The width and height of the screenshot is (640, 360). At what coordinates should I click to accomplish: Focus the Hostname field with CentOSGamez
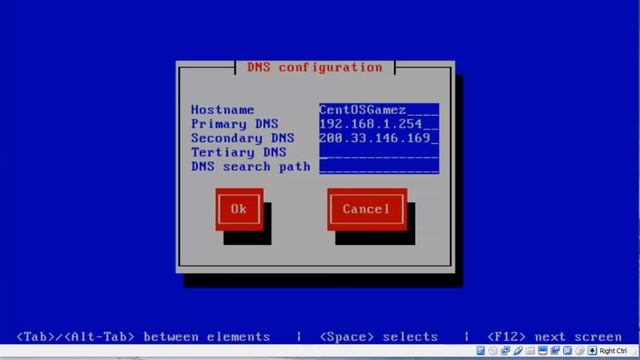click(379, 110)
